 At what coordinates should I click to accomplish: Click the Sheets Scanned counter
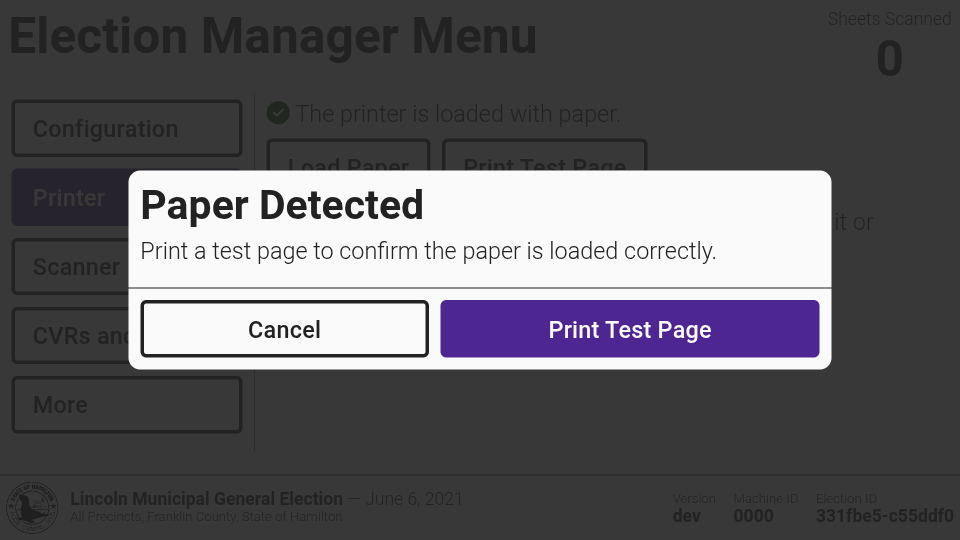889,45
